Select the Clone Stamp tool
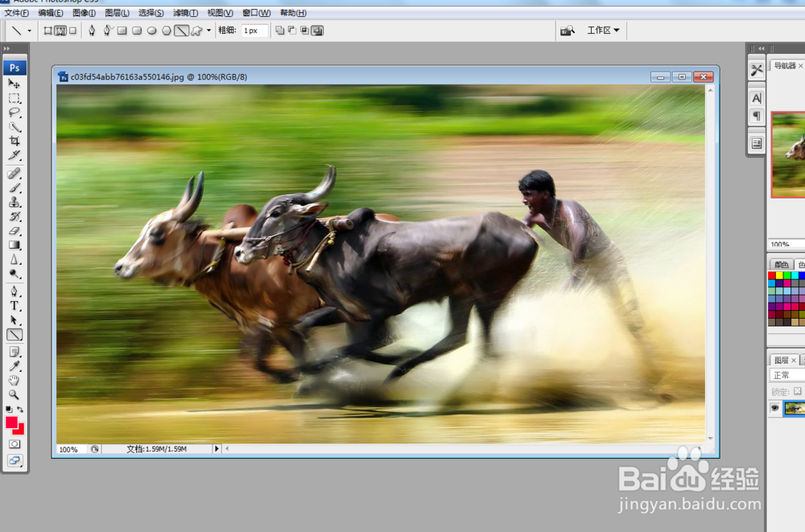Image resolution: width=805 pixels, height=532 pixels. [14, 202]
